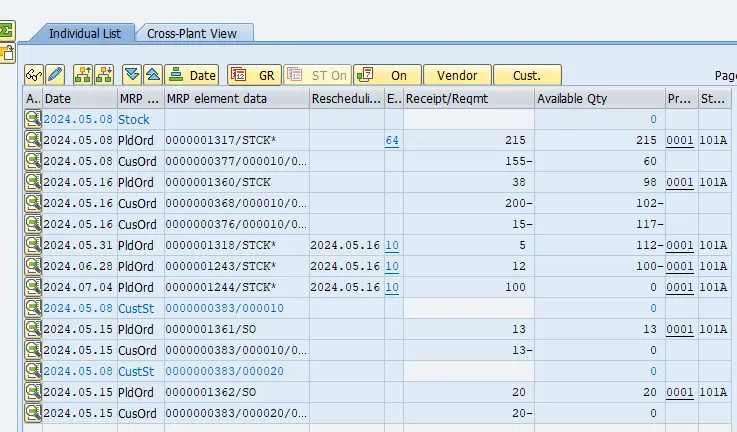Image resolution: width=737 pixels, height=432 pixels.
Task: Click details icon for CusOrd 0000000368 row
Action: (33, 204)
